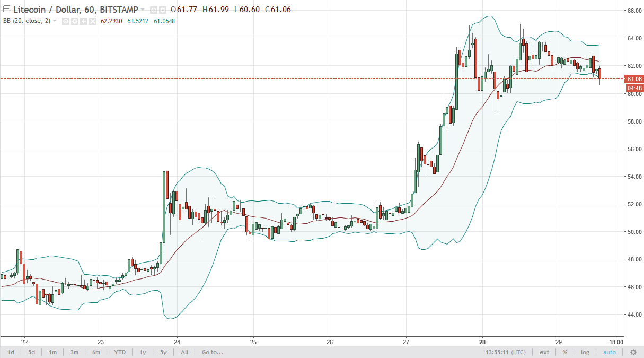Image resolution: width=644 pixels, height=358 pixels.
Task: Select the 5d time range
Action: tap(32, 352)
